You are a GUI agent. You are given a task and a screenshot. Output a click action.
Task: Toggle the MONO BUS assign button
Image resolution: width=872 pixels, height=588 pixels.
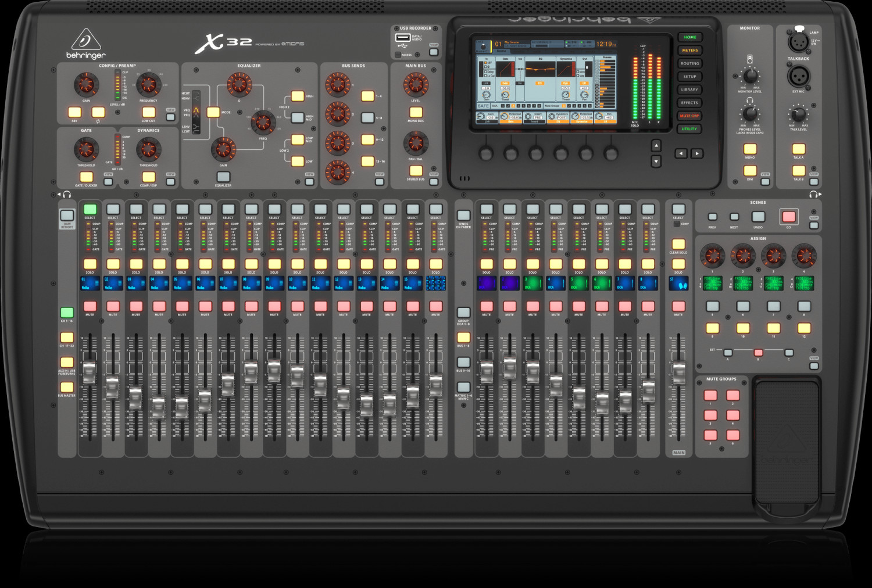pyautogui.click(x=416, y=112)
